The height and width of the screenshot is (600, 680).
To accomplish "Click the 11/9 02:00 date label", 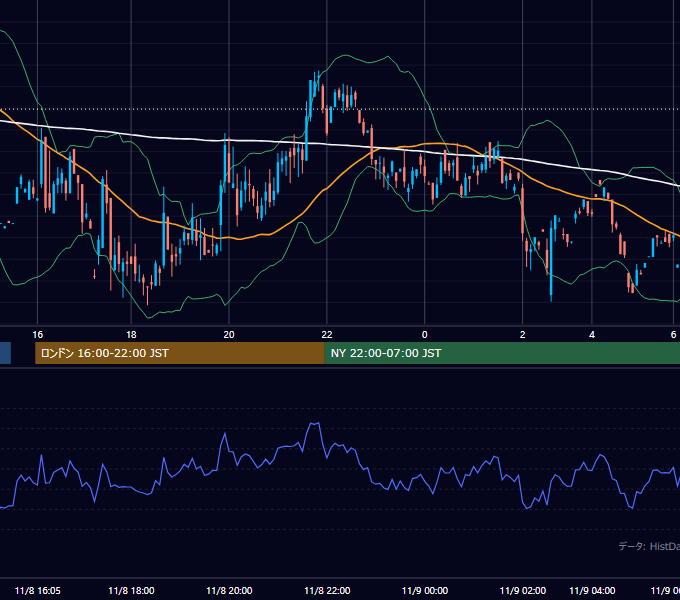I will click(x=523, y=590).
